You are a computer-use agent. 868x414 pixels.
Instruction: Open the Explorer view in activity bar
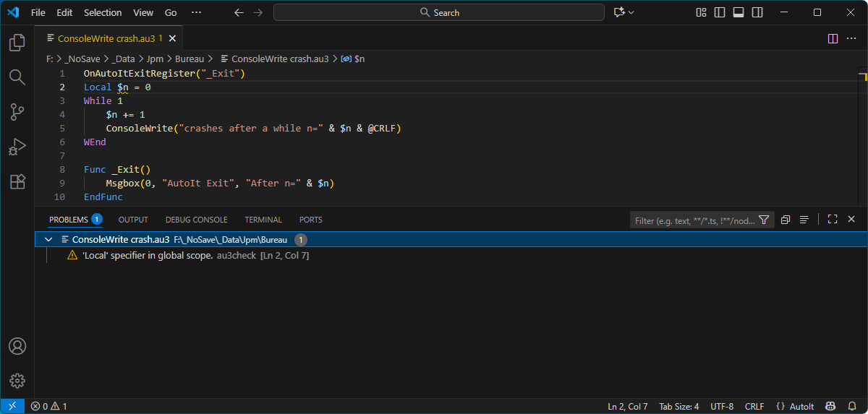[x=17, y=43]
